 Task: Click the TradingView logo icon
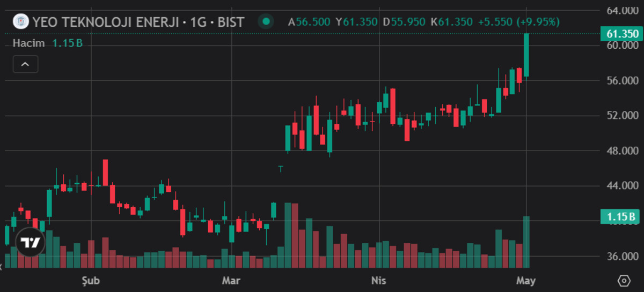tap(30, 243)
